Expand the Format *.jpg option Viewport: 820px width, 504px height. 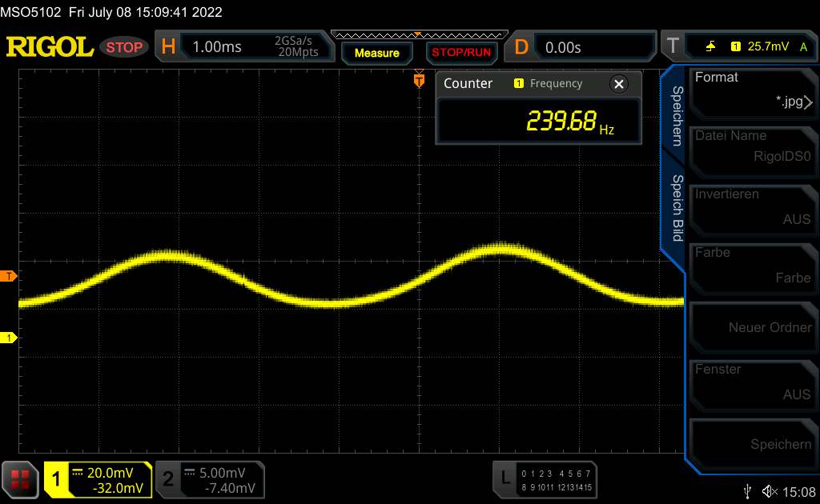click(753, 90)
